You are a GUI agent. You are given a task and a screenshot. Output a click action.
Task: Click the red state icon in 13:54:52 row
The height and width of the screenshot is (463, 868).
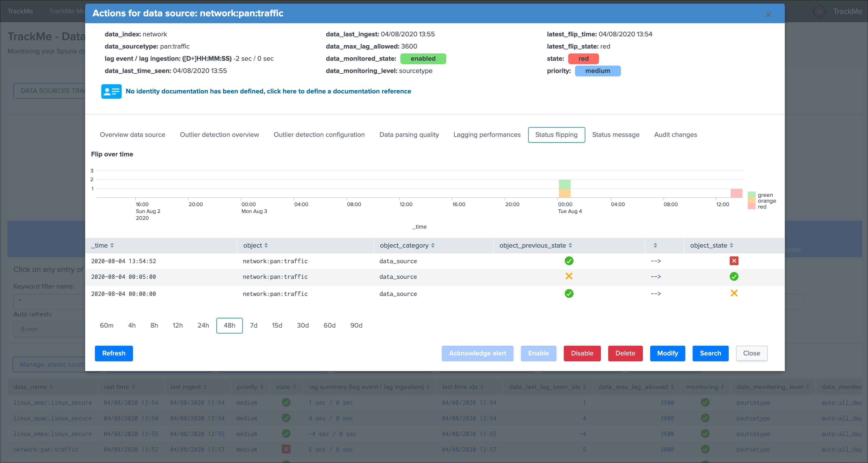click(734, 261)
